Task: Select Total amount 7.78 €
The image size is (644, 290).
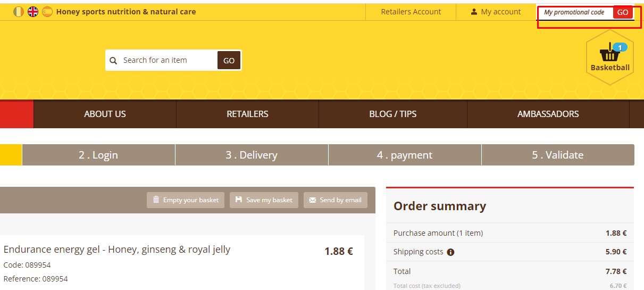Action: [x=616, y=271]
